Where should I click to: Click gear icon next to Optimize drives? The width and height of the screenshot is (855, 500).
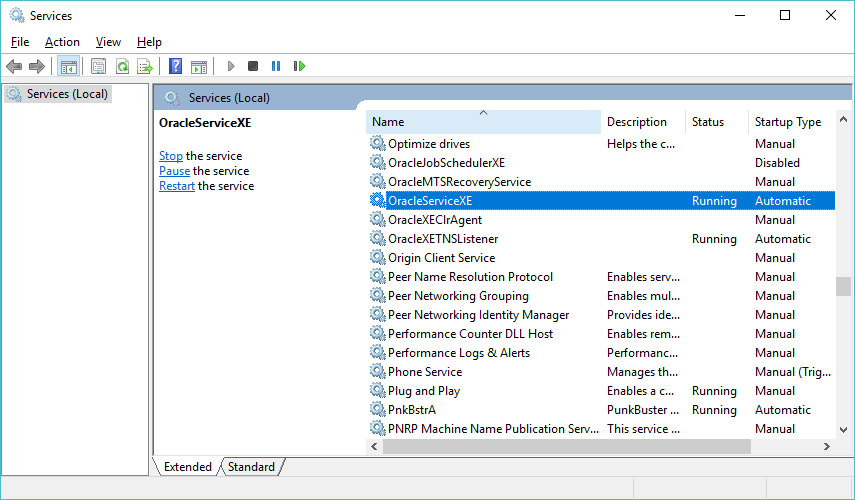click(x=377, y=143)
